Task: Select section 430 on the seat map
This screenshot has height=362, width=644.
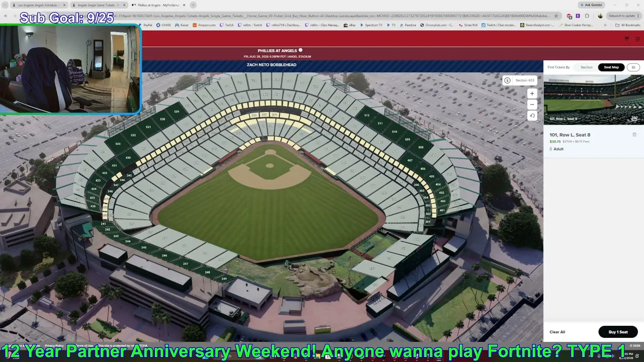Action: pos(128,158)
